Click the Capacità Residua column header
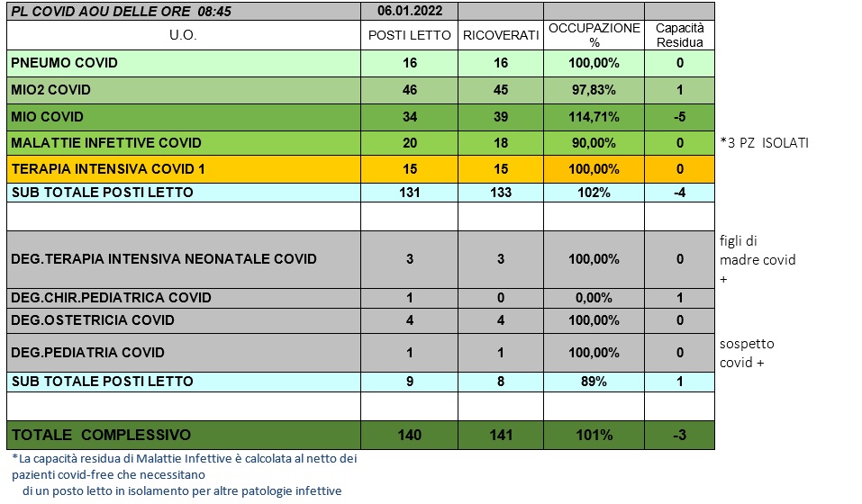Image resolution: width=862 pixels, height=504 pixels. [x=679, y=36]
